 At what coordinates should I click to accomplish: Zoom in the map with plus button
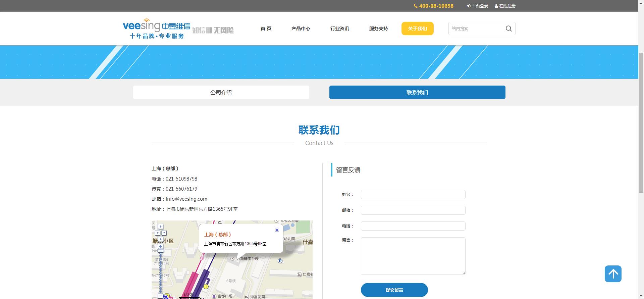[x=161, y=246]
